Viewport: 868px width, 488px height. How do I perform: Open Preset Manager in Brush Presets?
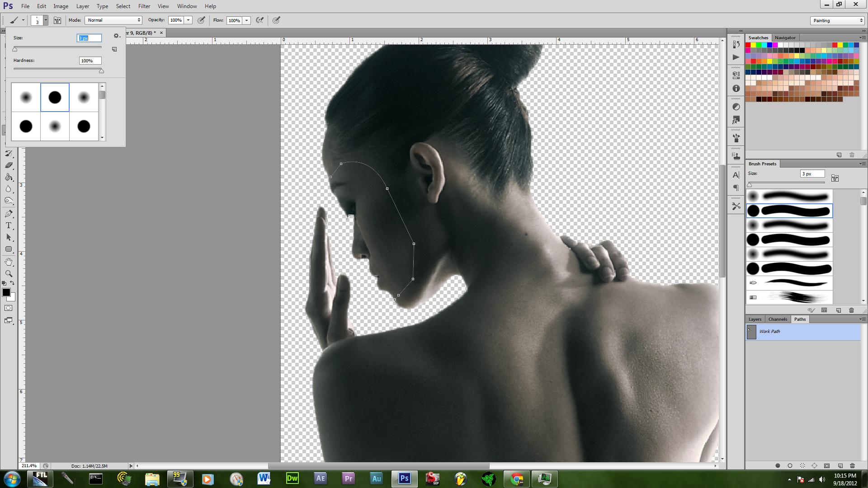pyautogui.click(x=824, y=310)
